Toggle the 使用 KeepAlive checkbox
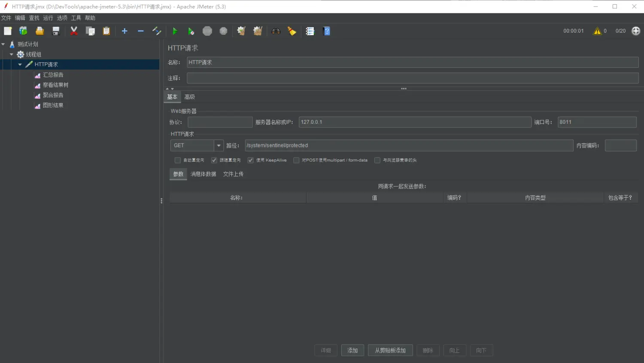 (250, 160)
